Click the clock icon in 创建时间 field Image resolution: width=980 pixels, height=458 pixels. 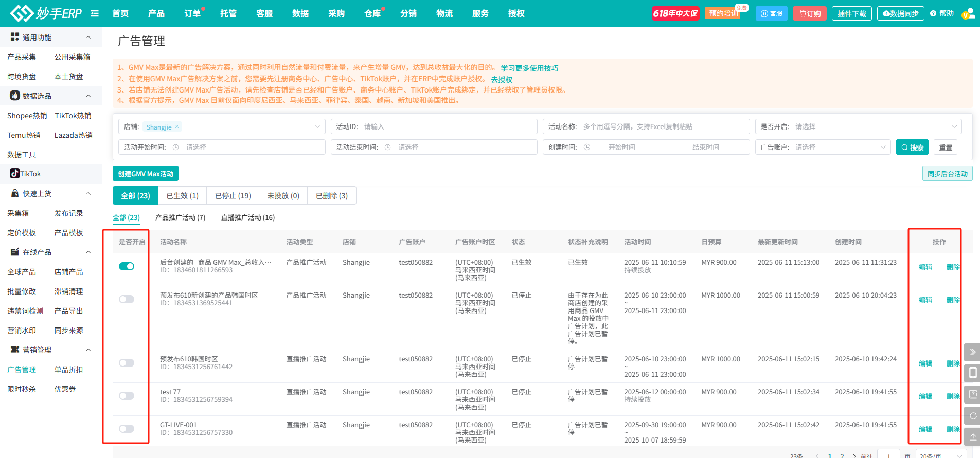pyautogui.click(x=587, y=147)
